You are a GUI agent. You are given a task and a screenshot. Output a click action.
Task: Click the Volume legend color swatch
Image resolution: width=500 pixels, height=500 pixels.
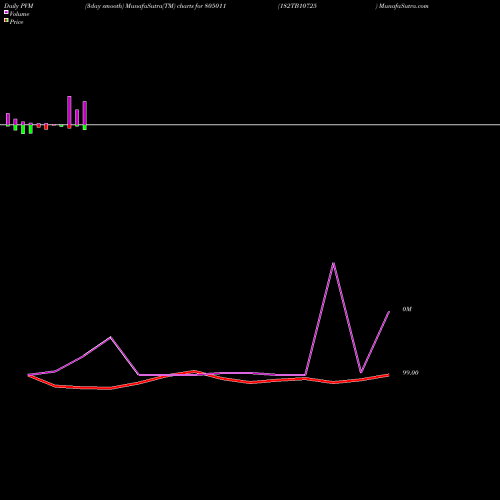(6, 12)
